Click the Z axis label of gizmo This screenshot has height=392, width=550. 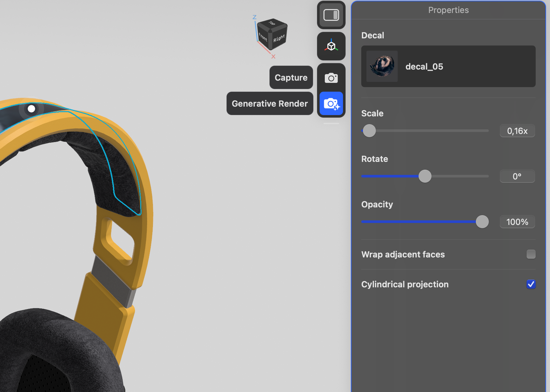[x=254, y=17]
